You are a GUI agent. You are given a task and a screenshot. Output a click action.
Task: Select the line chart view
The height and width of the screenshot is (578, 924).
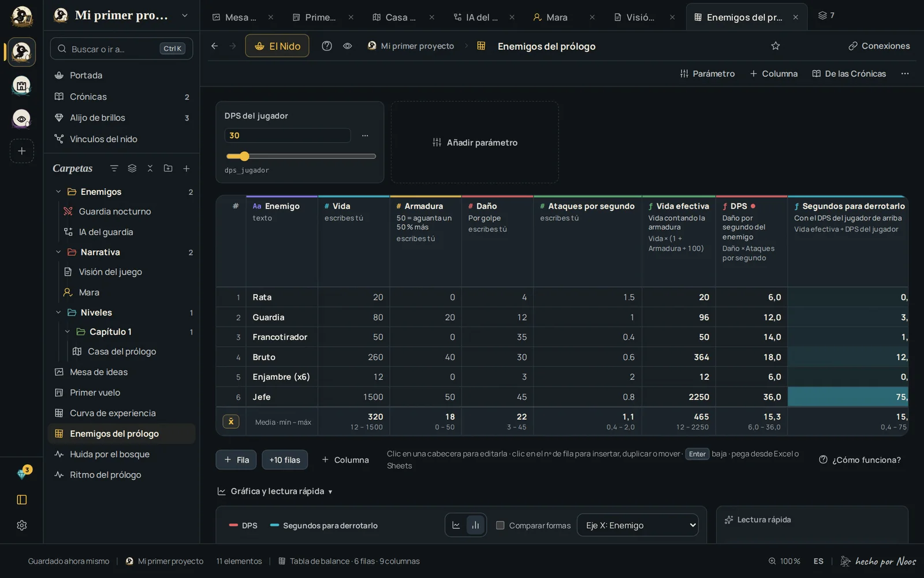[456, 525]
